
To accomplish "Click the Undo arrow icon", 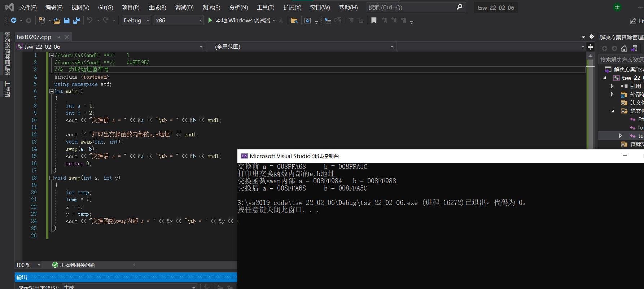I will [x=90, y=21].
